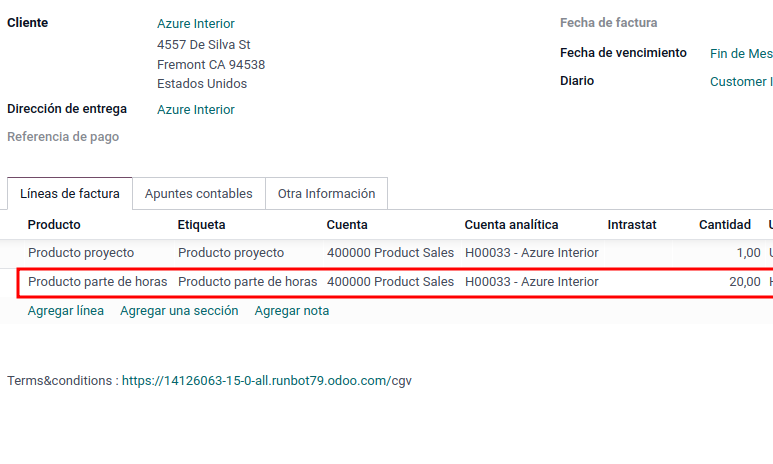The width and height of the screenshot is (773, 464).
Task: Select the Líneas de factura tab
Action: [70, 194]
